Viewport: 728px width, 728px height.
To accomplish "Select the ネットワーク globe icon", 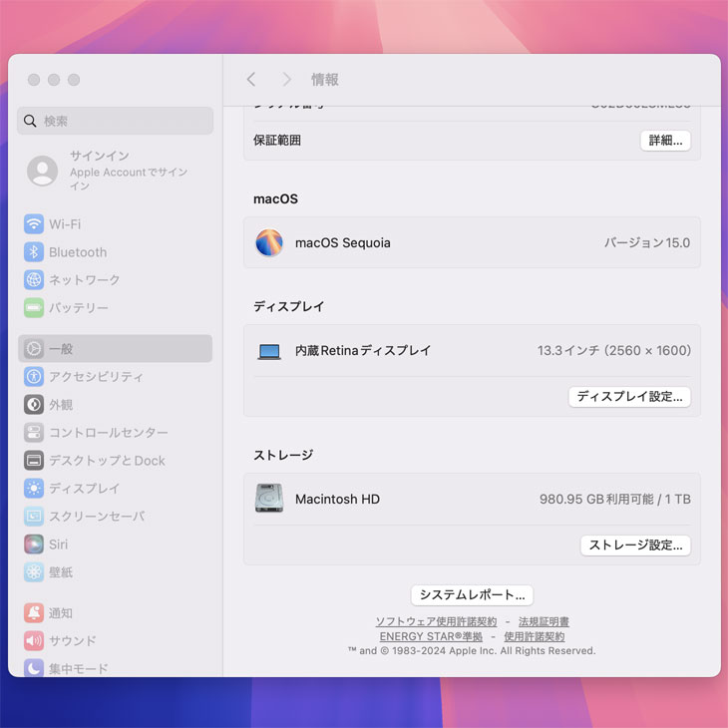I will coord(34,280).
